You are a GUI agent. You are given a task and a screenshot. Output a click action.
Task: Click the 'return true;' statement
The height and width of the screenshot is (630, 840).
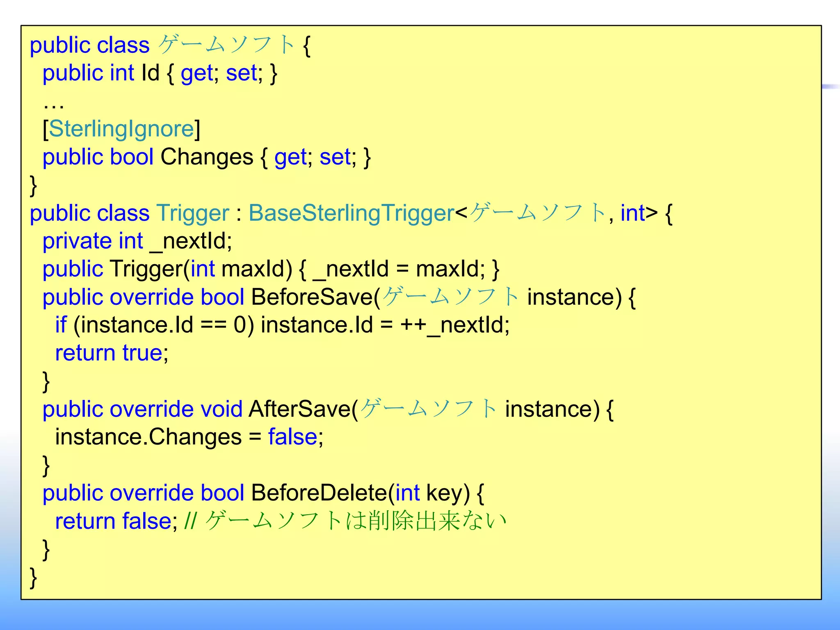tap(112, 353)
